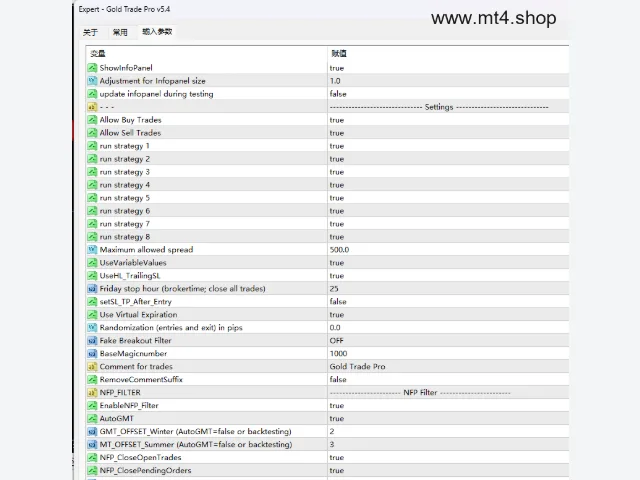Click the AutoGMT row icon

point(92,418)
